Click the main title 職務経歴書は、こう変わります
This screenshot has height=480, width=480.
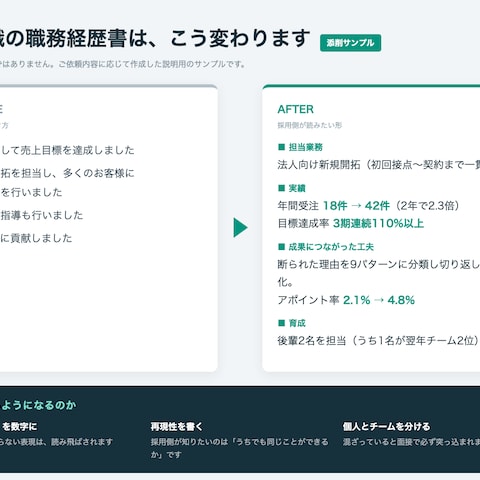[168, 38]
